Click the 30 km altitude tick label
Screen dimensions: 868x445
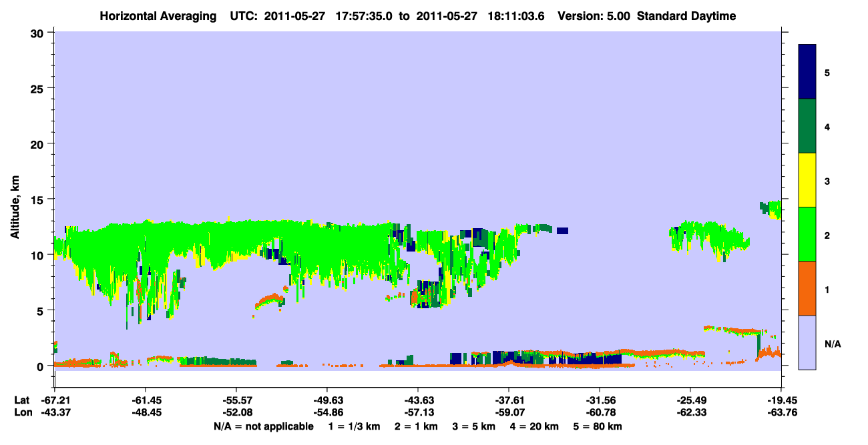(39, 33)
